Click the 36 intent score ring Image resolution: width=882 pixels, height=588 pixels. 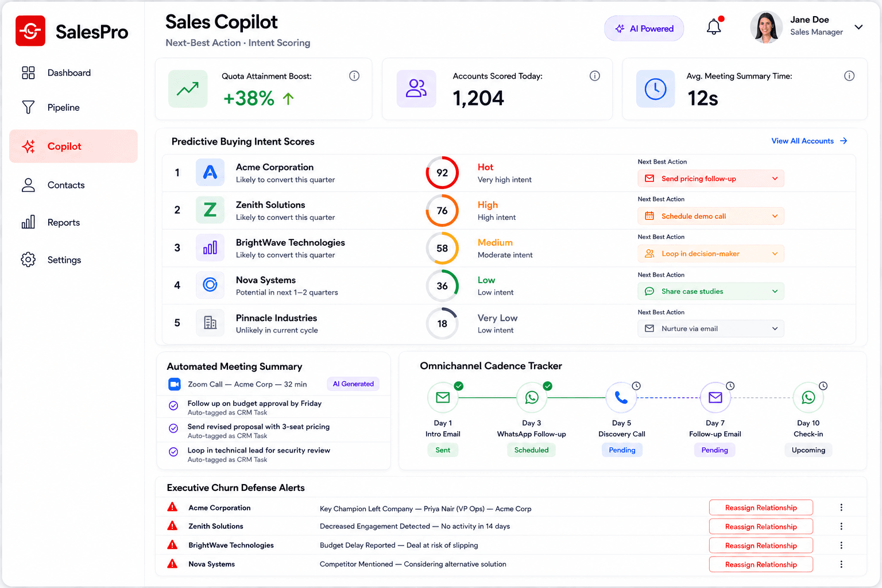click(x=442, y=286)
